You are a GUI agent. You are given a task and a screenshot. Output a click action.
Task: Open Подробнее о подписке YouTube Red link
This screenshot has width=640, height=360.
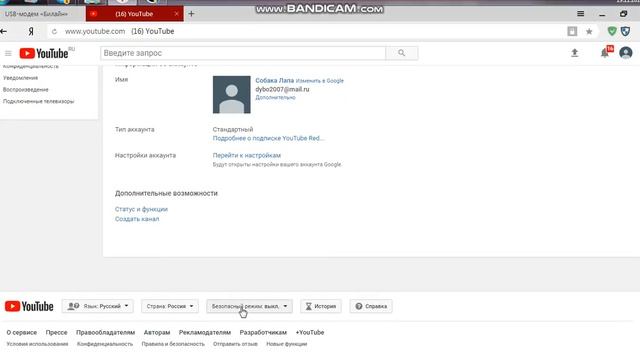tap(269, 138)
